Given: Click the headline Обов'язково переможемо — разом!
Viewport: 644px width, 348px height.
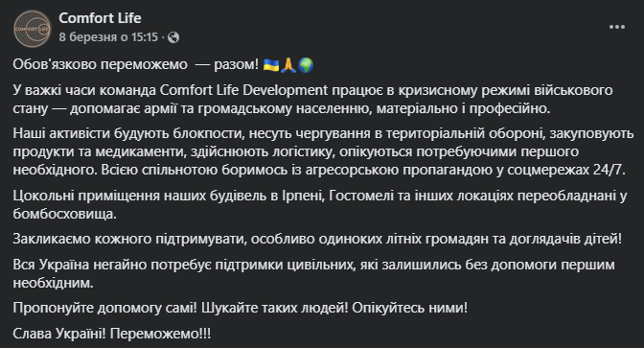Looking at the screenshot, I should point(136,64).
